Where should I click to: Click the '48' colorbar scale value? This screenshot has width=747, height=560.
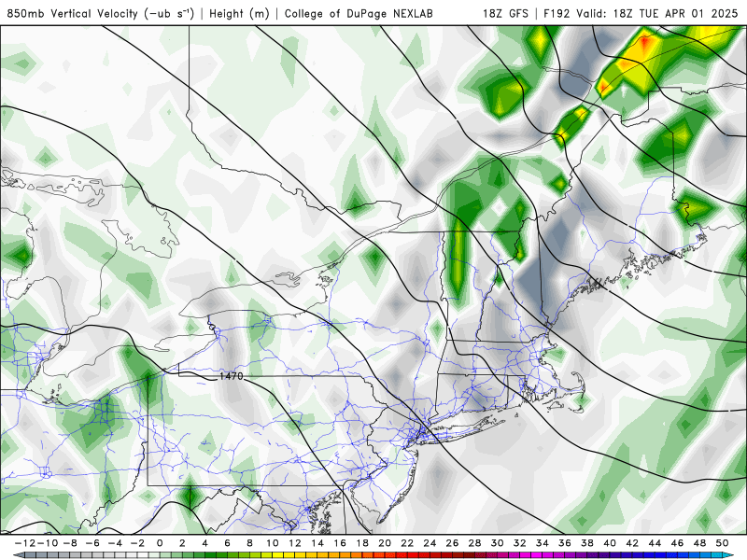[x=699, y=543]
